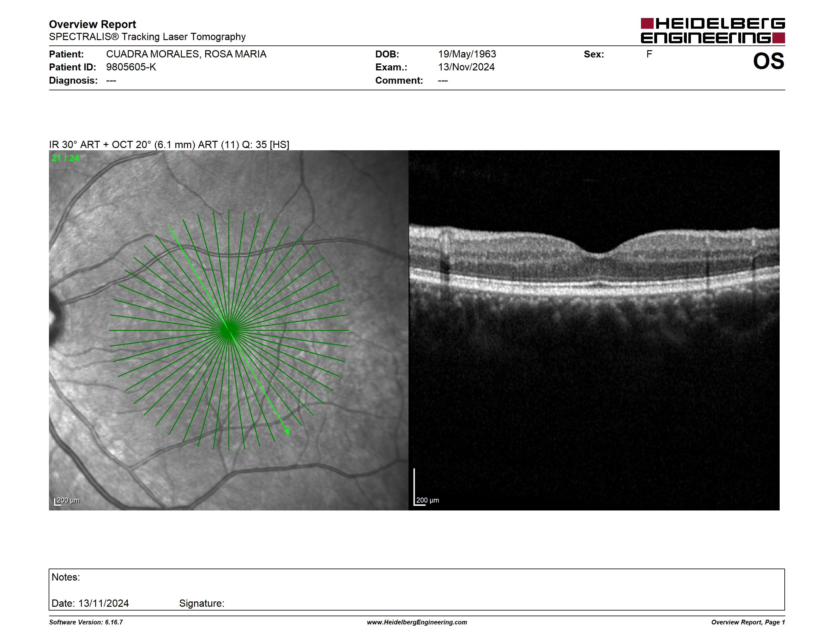The width and height of the screenshot is (834, 644).
Task: Select the 'Overview Report' title text
Action: [x=93, y=24]
